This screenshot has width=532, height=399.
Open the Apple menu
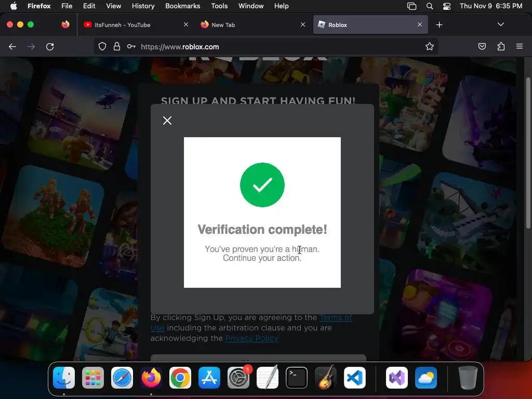13,6
